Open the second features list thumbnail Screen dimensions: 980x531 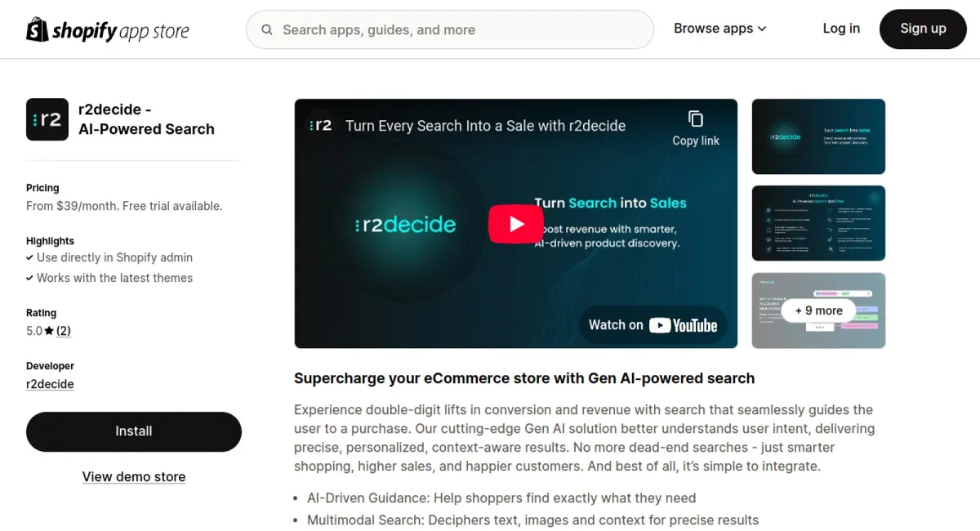coord(818,223)
